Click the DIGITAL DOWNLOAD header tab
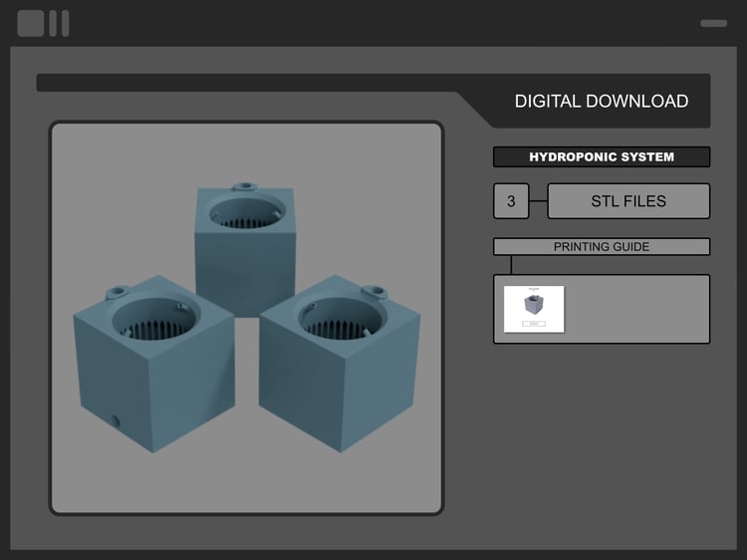Image resolution: width=747 pixels, height=560 pixels. (602, 101)
